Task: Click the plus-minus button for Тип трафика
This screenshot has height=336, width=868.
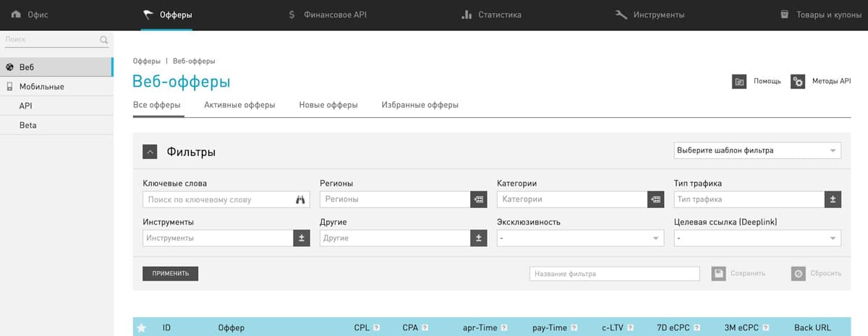Action: click(833, 199)
